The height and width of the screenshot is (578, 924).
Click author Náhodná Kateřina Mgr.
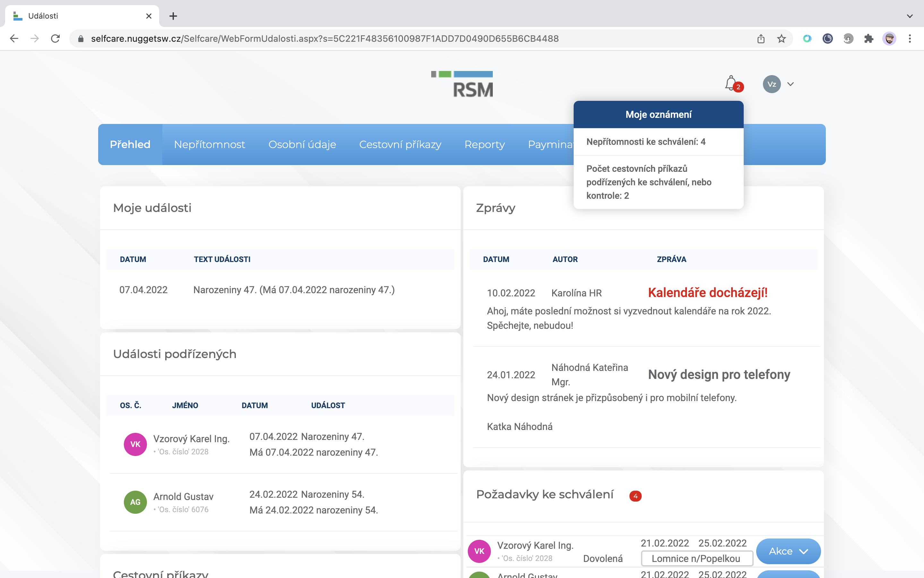590,375
